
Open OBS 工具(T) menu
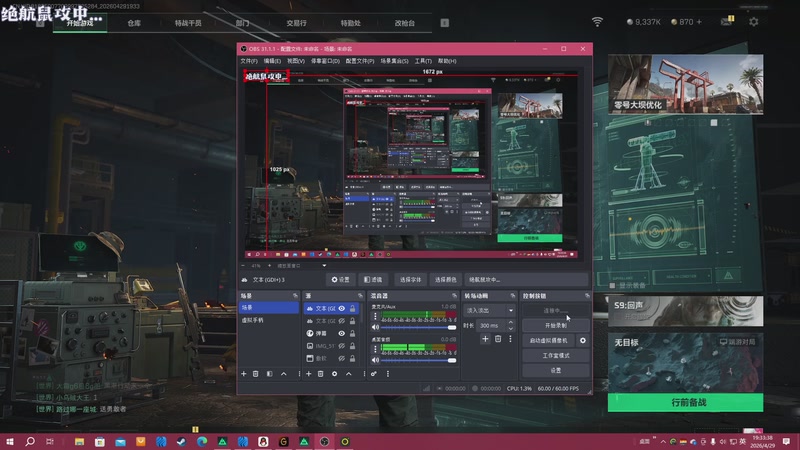(423, 61)
